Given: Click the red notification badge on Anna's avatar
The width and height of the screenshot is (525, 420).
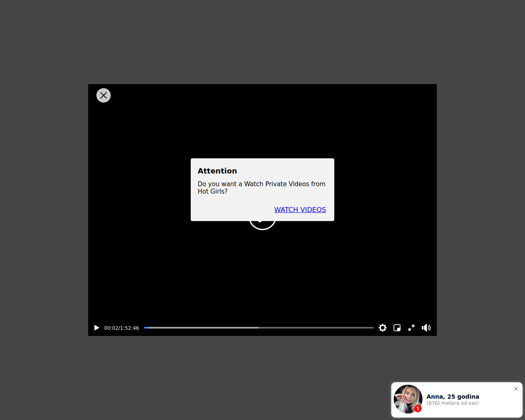Looking at the screenshot, I should [418, 409].
